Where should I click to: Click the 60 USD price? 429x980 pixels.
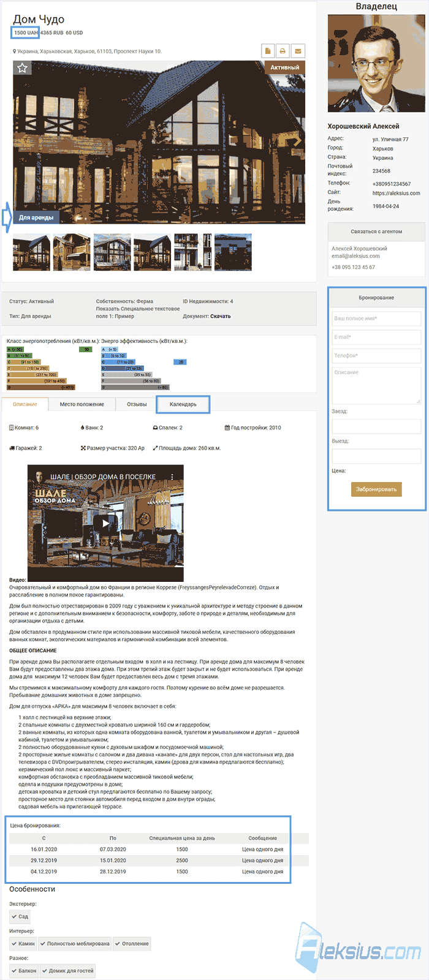pyautogui.click(x=74, y=32)
